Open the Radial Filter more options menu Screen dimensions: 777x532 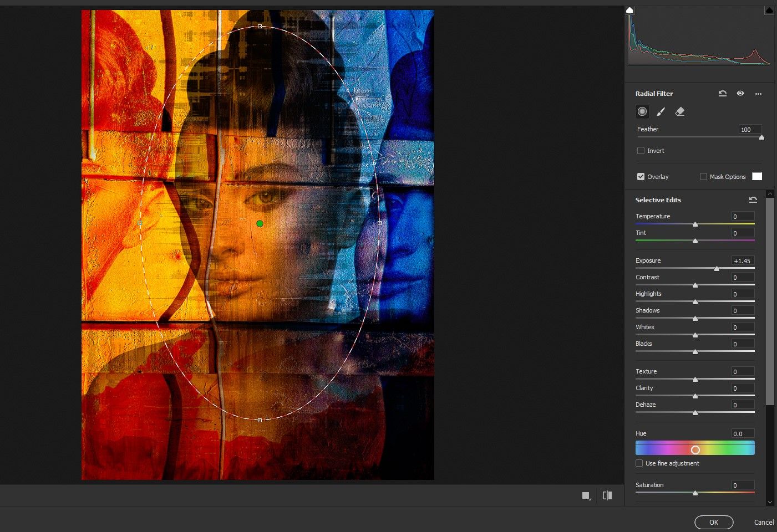tap(758, 93)
